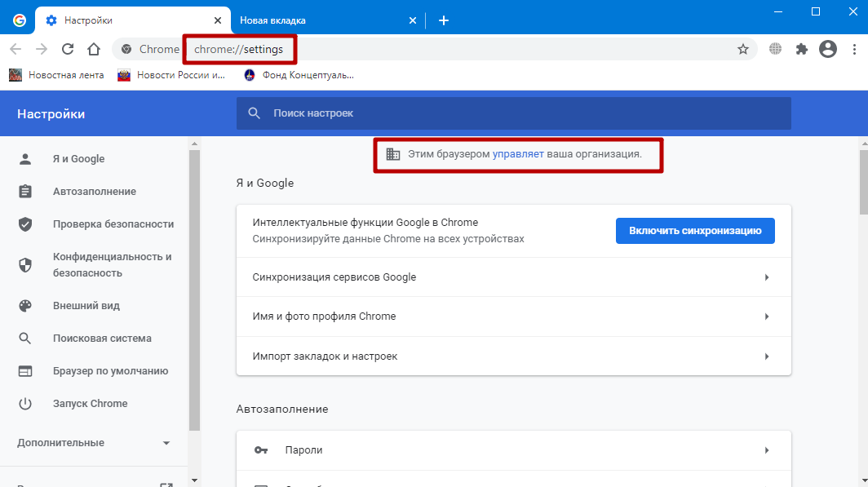Expand Синхронизация сервисов Google row
This screenshot has height=487, width=868.
[x=513, y=277]
